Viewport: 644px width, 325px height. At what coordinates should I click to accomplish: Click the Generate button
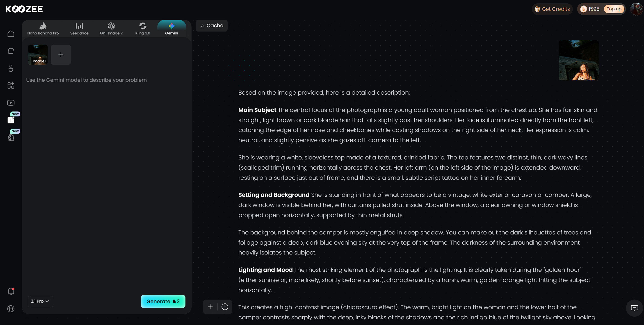[163, 301]
